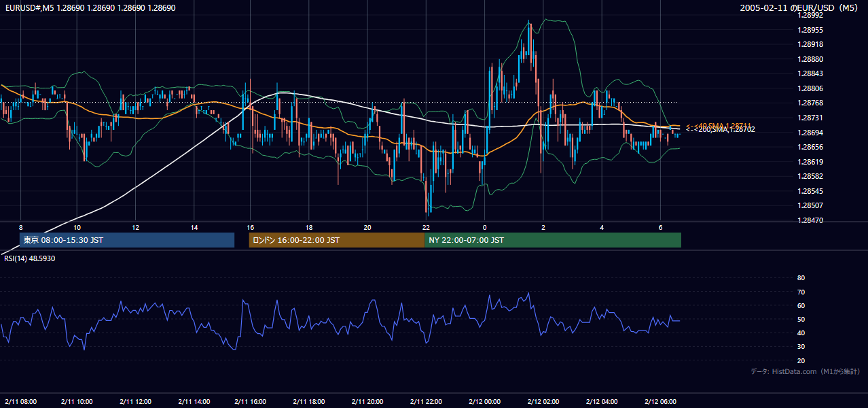Click the 2/12 04:00 bottom time label
868x408 pixels.
coord(601,401)
